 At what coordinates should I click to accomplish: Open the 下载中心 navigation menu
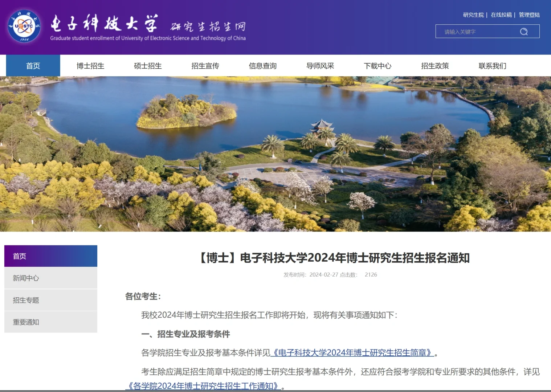click(x=377, y=66)
